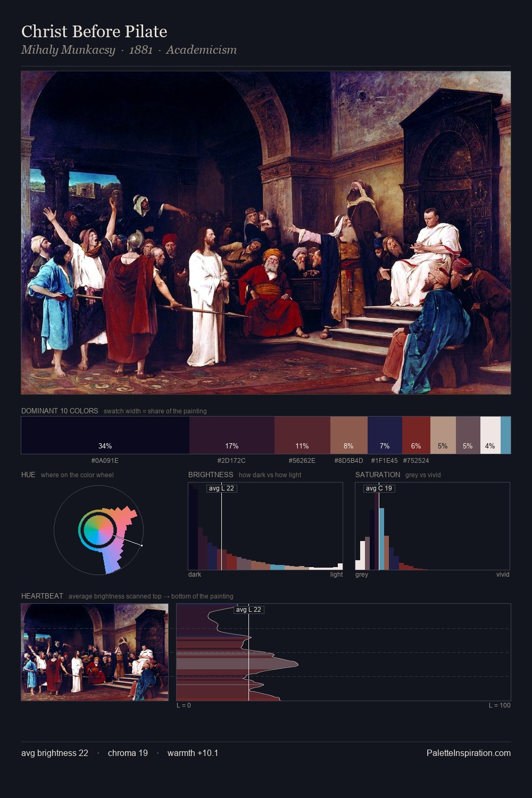The height and width of the screenshot is (798, 532).
Task: Click the artist name Mihaly Munkacsy
Action: point(68,50)
